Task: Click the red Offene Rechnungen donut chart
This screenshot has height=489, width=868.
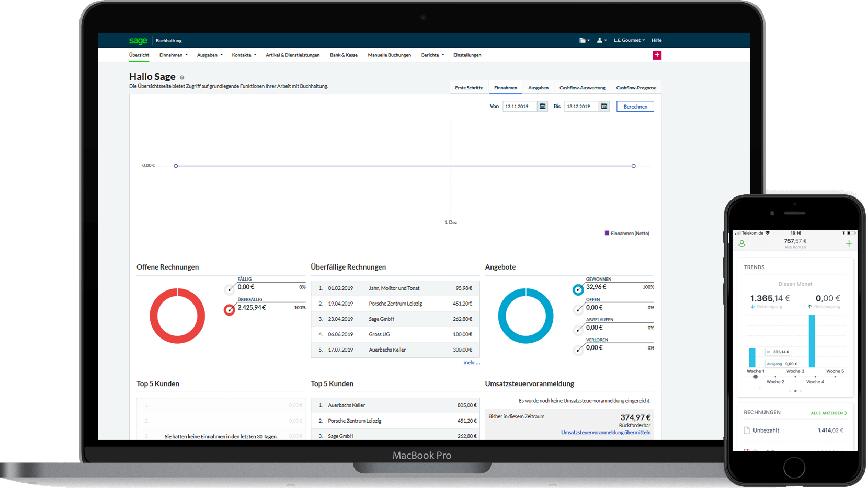Action: click(x=177, y=316)
